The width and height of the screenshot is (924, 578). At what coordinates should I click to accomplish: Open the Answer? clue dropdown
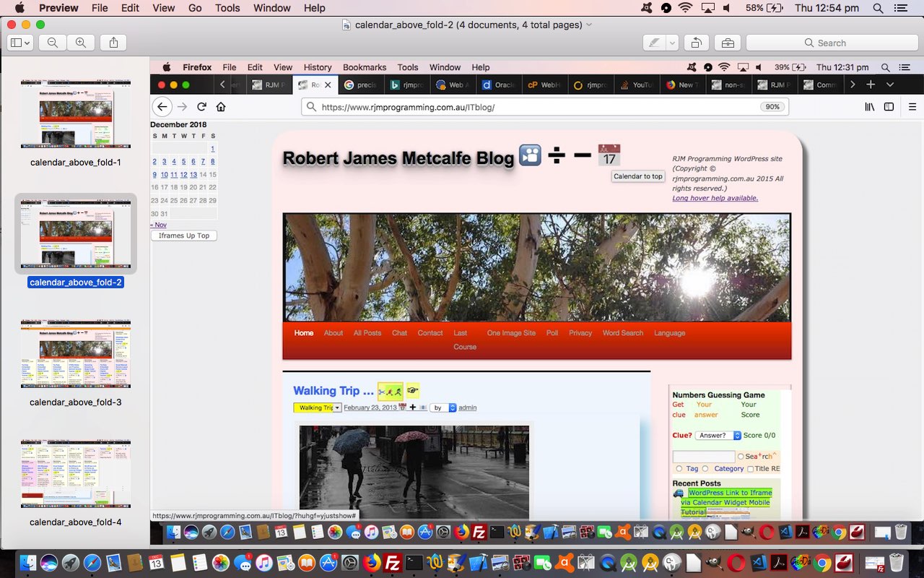[718, 436]
